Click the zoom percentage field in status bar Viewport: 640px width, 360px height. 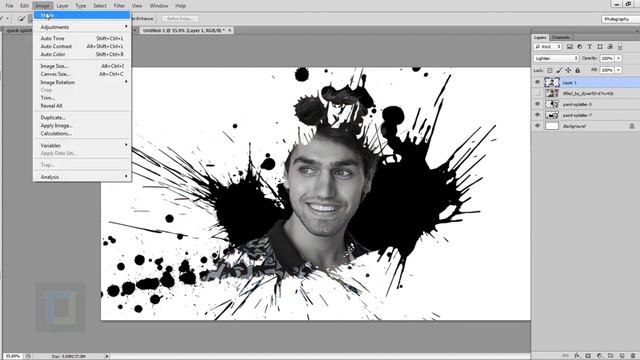point(13,356)
